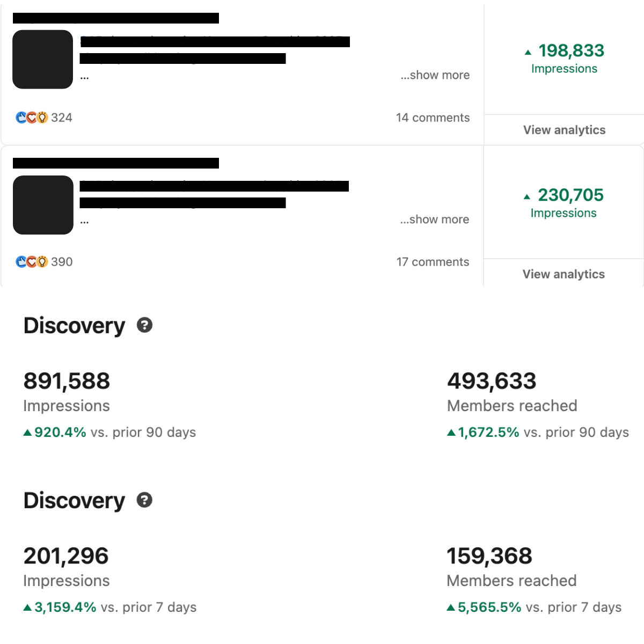Click blue like reaction icon beside 324

point(21,118)
